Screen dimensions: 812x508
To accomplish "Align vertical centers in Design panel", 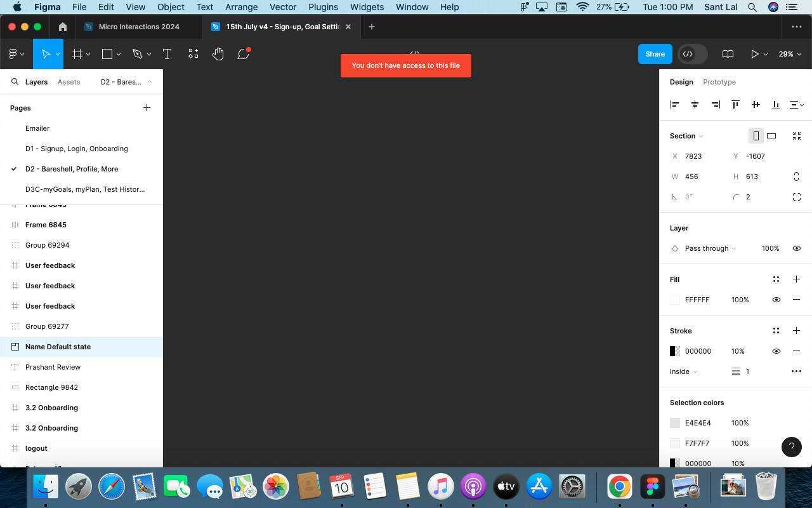I will click(x=756, y=105).
